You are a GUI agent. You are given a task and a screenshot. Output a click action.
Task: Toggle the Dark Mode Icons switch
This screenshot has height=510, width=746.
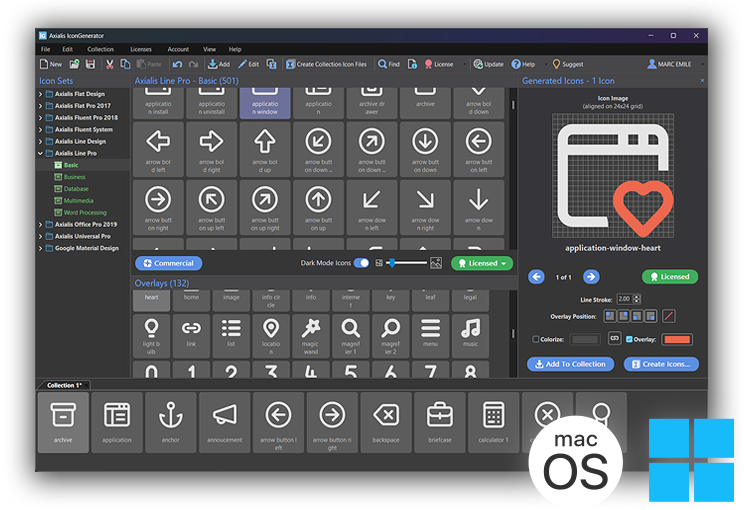click(362, 263)
